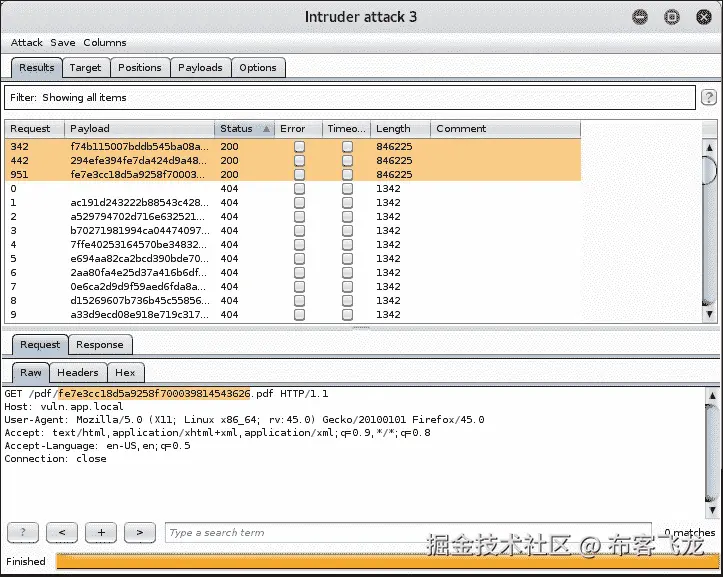Open the filter bar showing all items
Screen dimensions: 723x577
tap(350, 97)
